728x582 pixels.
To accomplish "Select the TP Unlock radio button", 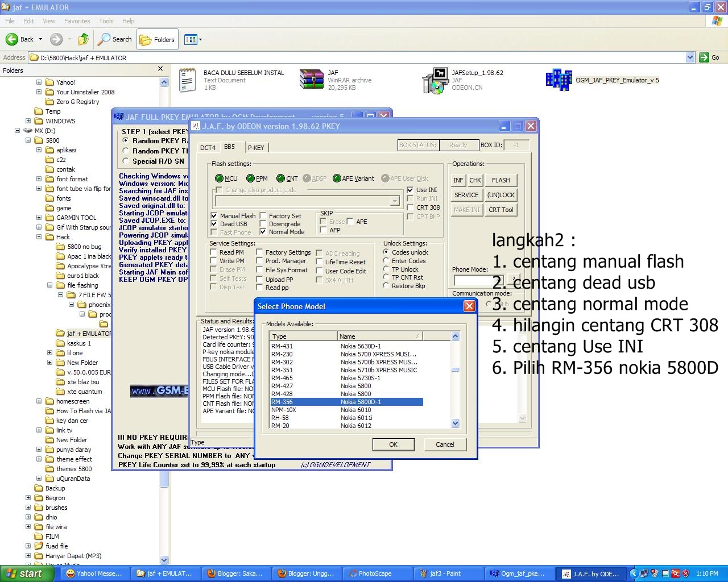I will [386, 269].
